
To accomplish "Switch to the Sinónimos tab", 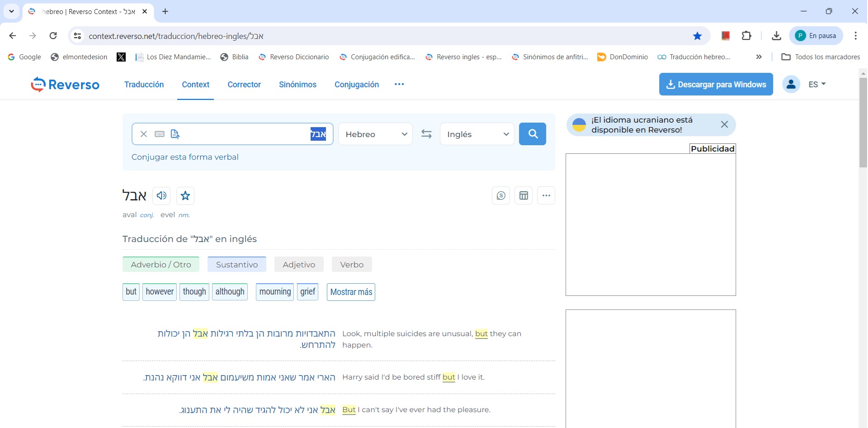I will point(297,85).
